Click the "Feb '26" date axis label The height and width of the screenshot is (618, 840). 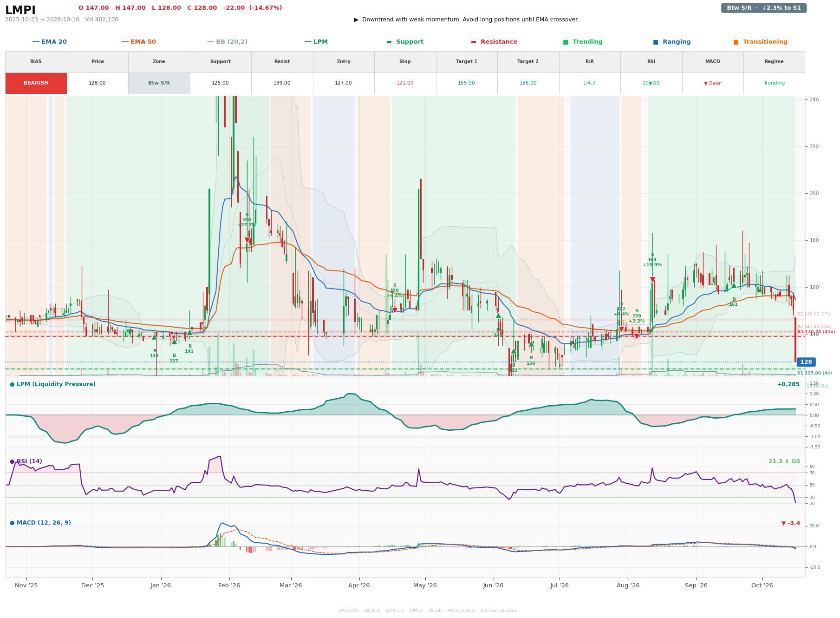tap(229, 585)
